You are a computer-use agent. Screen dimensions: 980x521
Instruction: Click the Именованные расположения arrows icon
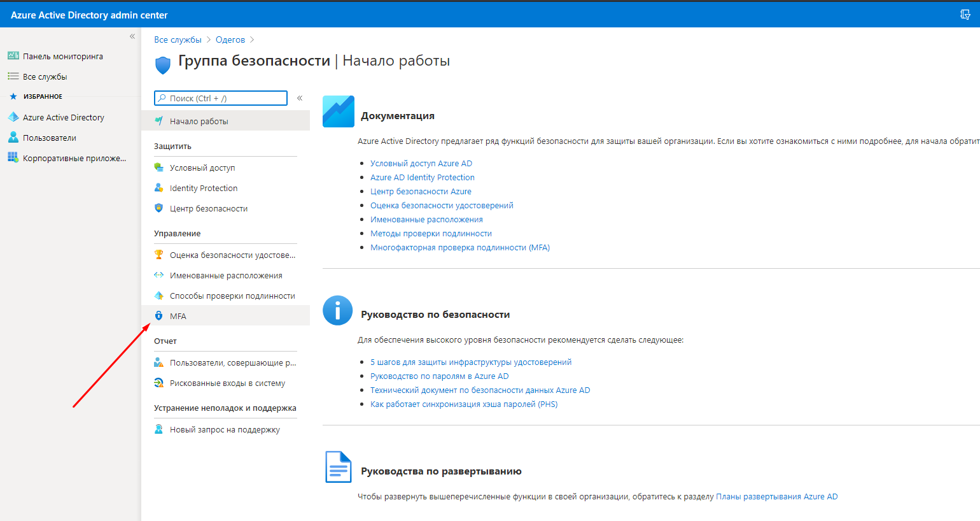point(159,275)
